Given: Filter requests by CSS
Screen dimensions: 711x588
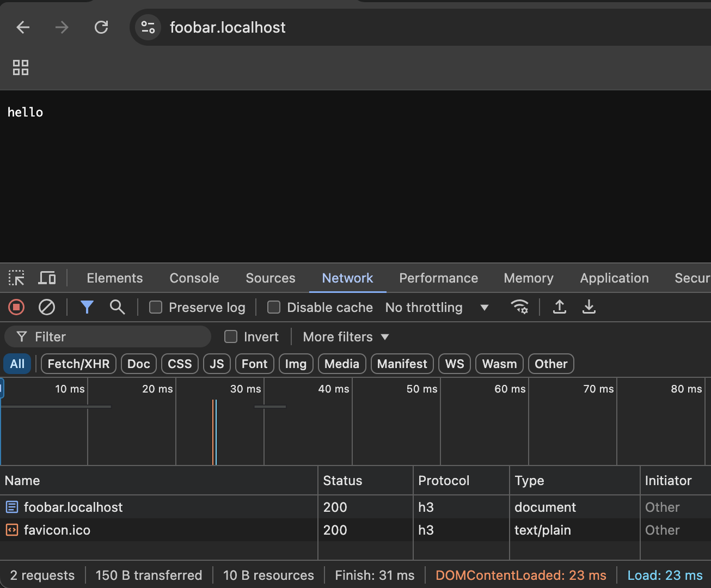Looking at the screenshot, I should [x=180, y=364].
